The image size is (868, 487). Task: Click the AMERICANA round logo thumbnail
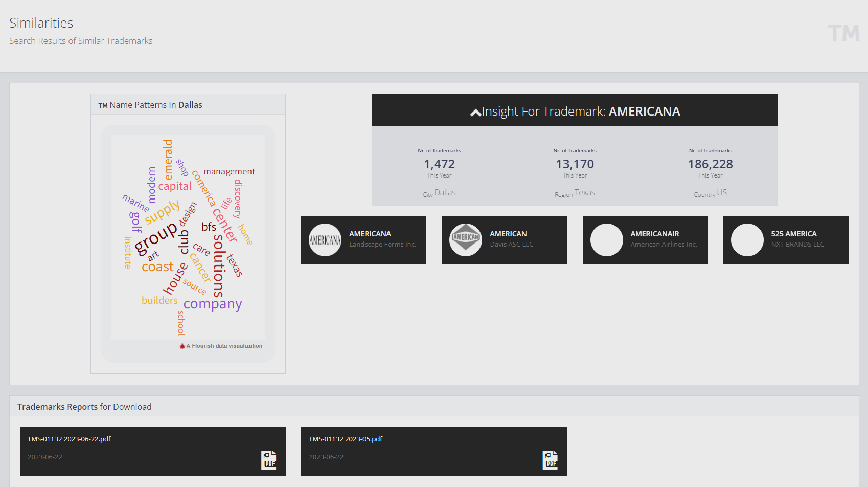click(325, 240)
